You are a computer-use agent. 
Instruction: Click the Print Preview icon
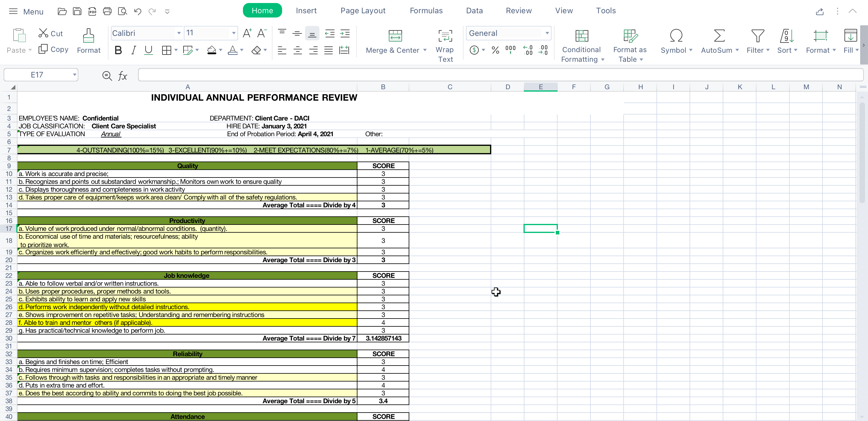[x=122, y=11]
